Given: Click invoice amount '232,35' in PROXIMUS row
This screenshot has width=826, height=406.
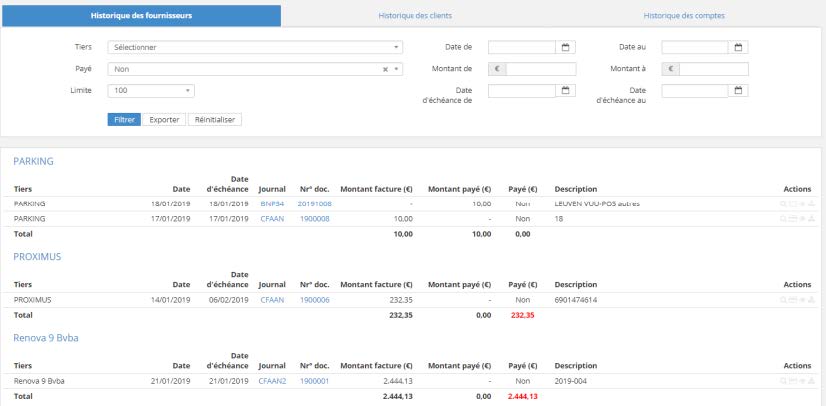Looking at the screenshot, I should [x=401, y=300].
